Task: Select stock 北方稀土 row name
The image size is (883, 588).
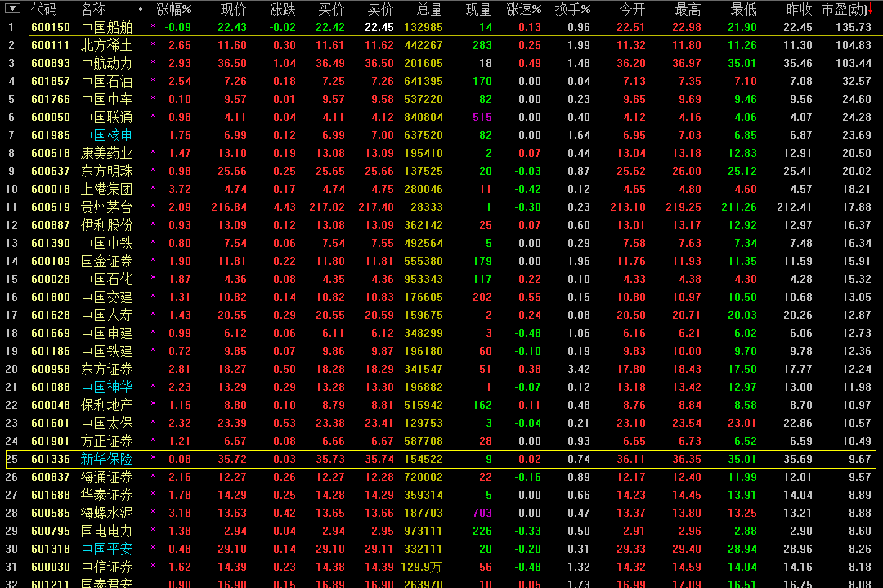Action: pyautogui.click(x=107, y=45)
